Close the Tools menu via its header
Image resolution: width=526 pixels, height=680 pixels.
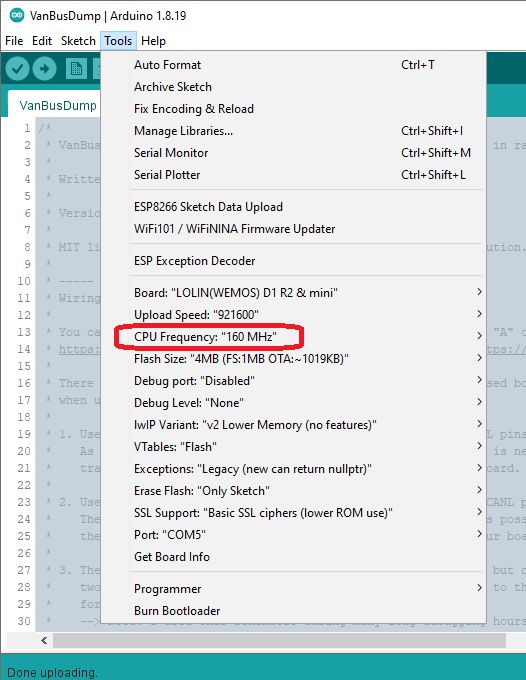point(118,41)
